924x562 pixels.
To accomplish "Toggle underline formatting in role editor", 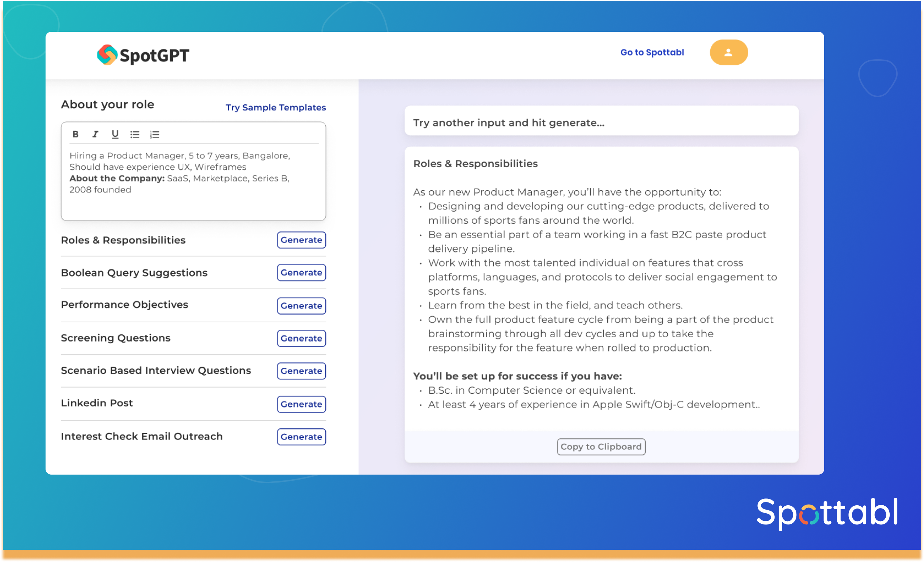I will tap(115, 134).
